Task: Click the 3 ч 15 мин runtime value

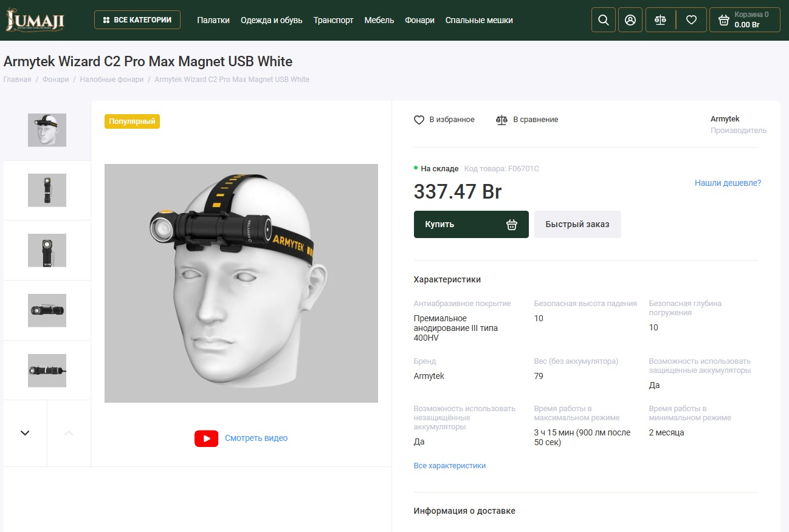Action: coord(582,437)
